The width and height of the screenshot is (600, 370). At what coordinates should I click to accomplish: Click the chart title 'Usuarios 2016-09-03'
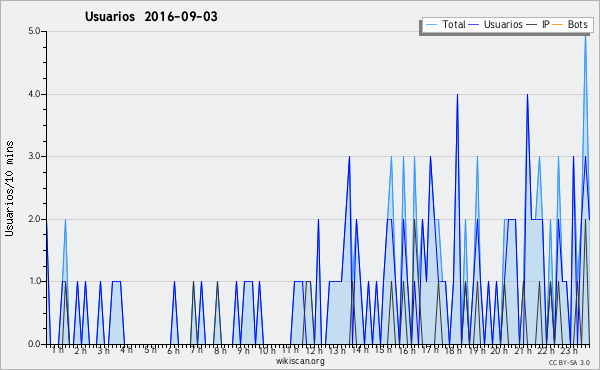coord(151,17)
